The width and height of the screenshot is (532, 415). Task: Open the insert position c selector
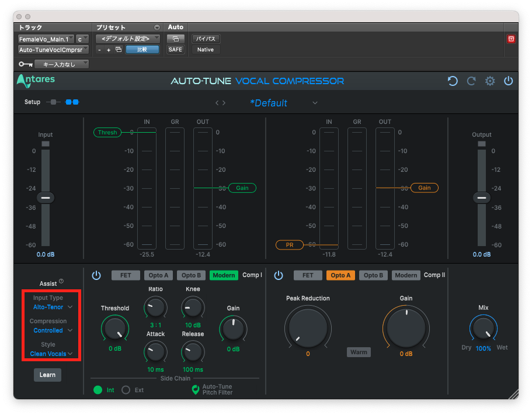pyautogui.click(x=82, y=39)
